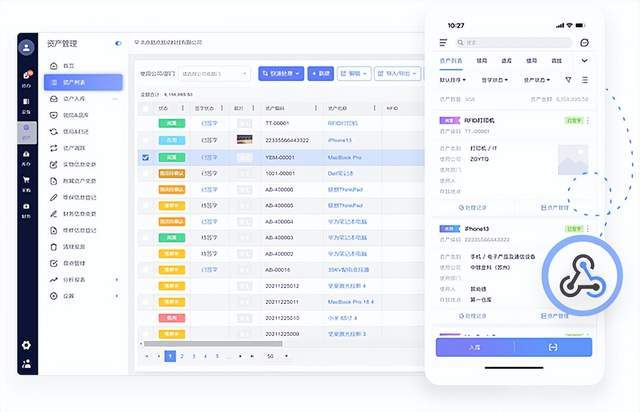Click the blue 新建 button
The height and width of the screenshot is (412, 640).
tap(320, 73)
